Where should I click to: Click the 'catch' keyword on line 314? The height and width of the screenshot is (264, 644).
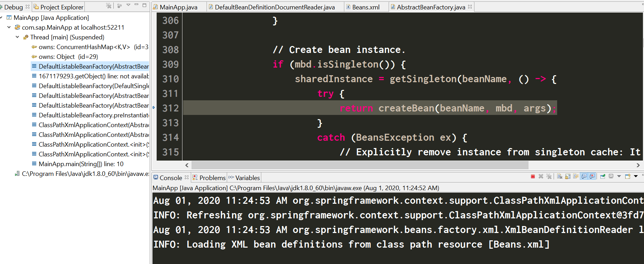(331, 138)
